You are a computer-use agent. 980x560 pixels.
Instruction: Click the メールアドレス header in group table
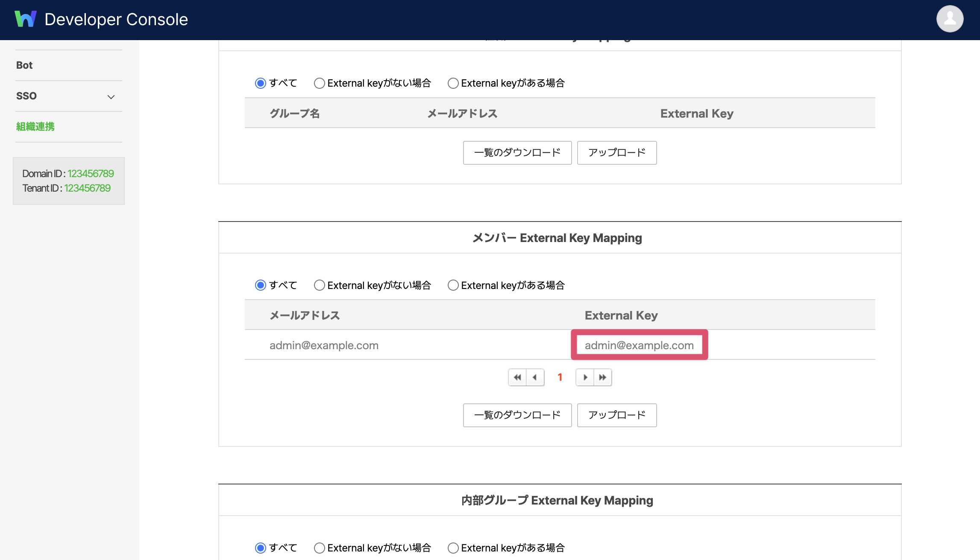[462, 114]
